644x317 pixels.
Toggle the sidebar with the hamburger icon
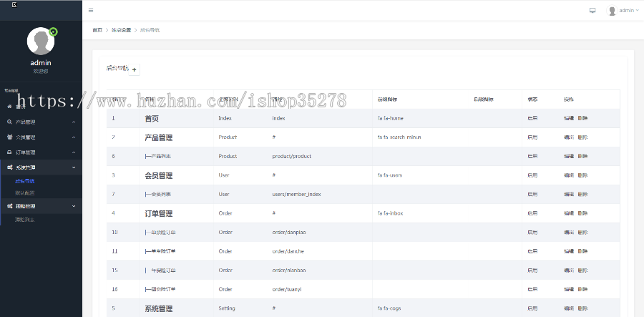(x=91, y=10)
